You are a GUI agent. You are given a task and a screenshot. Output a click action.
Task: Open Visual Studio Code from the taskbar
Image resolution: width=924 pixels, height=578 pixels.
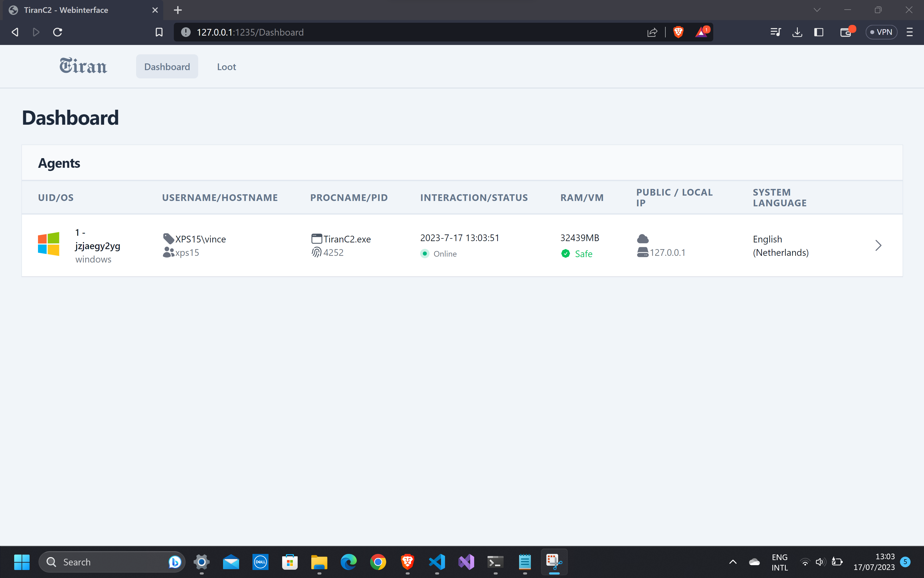437,562
